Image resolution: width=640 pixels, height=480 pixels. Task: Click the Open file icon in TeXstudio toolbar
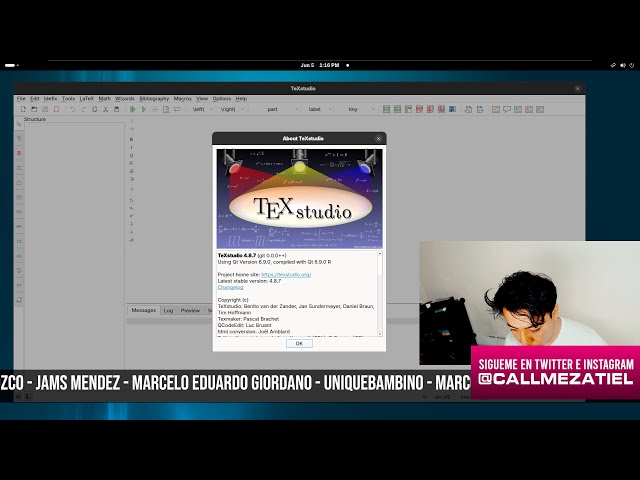(x=34, y=109)
